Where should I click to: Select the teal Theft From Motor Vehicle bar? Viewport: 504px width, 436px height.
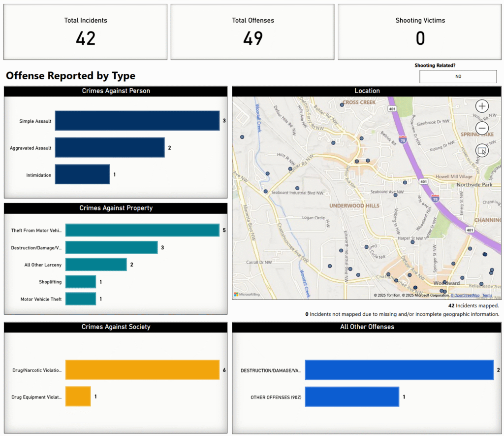pyautogui.click(x=142, y=230)
